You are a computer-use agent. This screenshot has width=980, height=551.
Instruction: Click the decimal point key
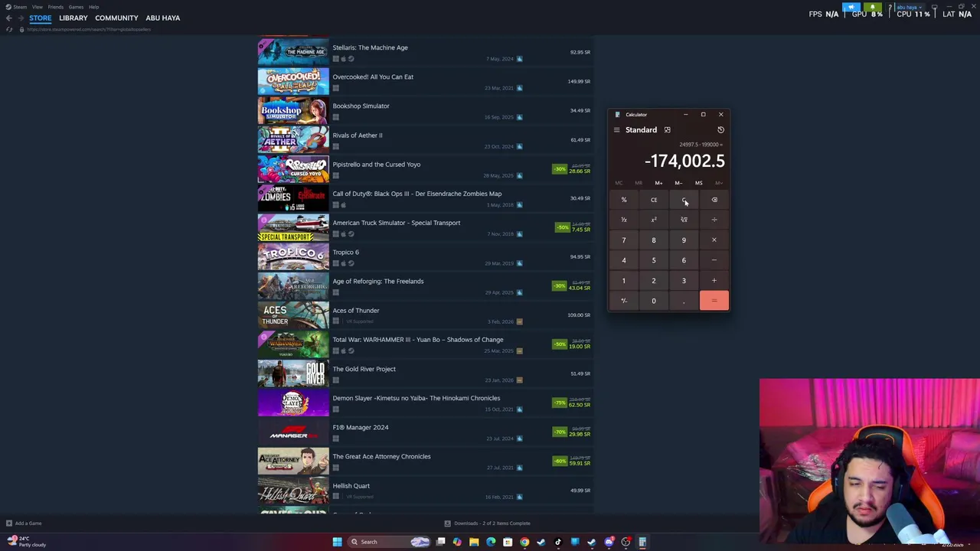684,301
